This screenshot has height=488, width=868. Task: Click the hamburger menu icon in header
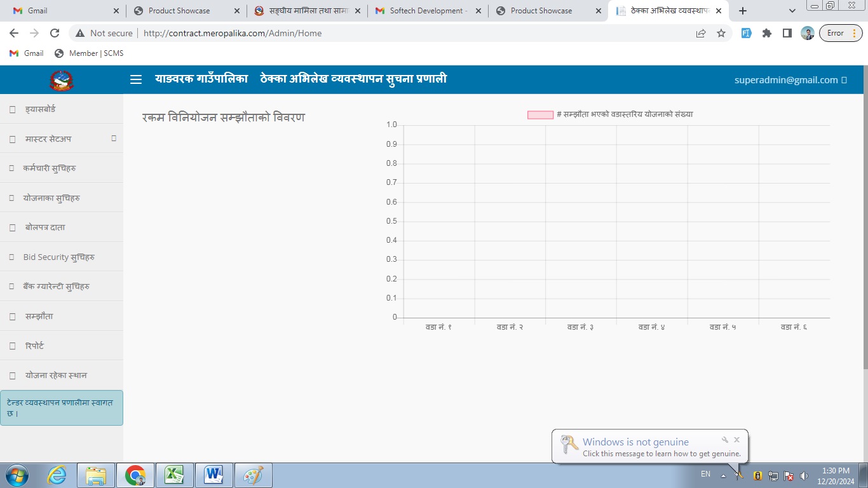click(135, 79)
